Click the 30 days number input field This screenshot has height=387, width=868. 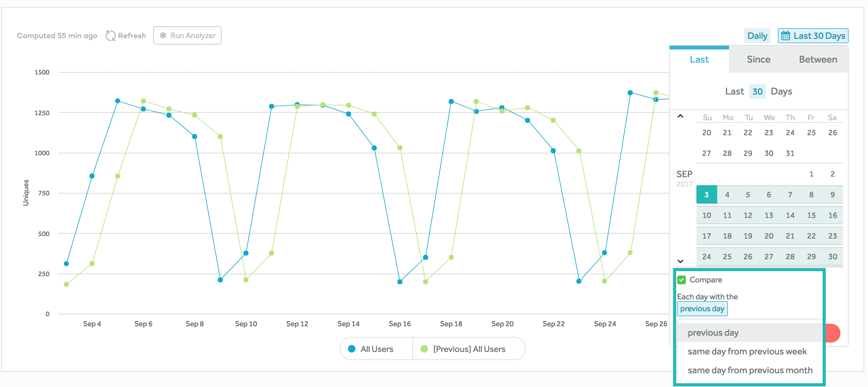[x=757, y=91]
